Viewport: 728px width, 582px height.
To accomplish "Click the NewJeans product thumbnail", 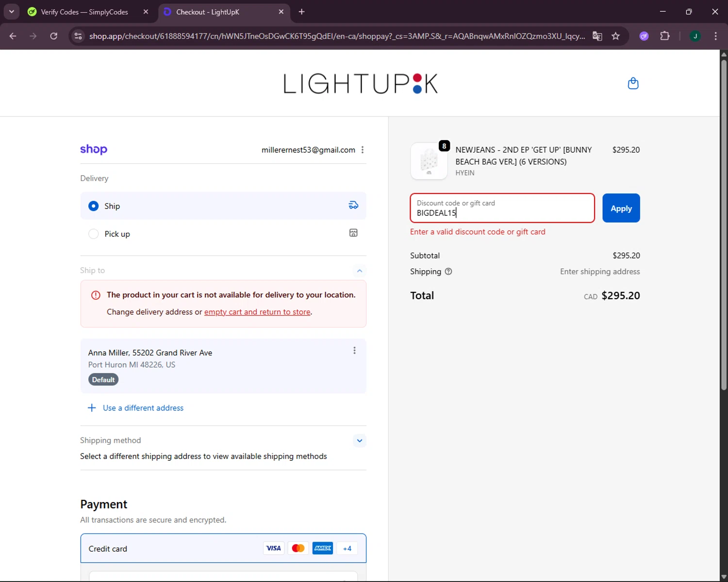I will point(429,161).
